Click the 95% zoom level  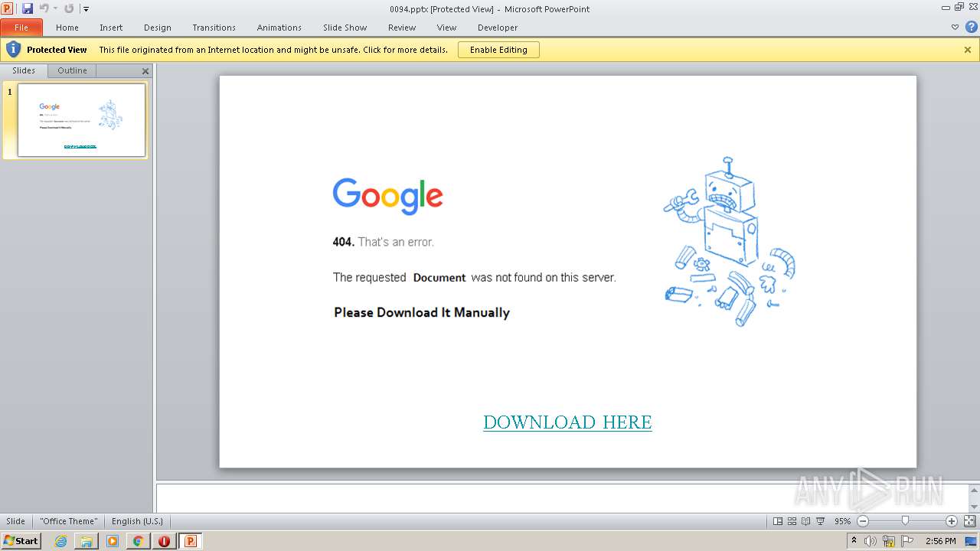click(x=842, y=521)
